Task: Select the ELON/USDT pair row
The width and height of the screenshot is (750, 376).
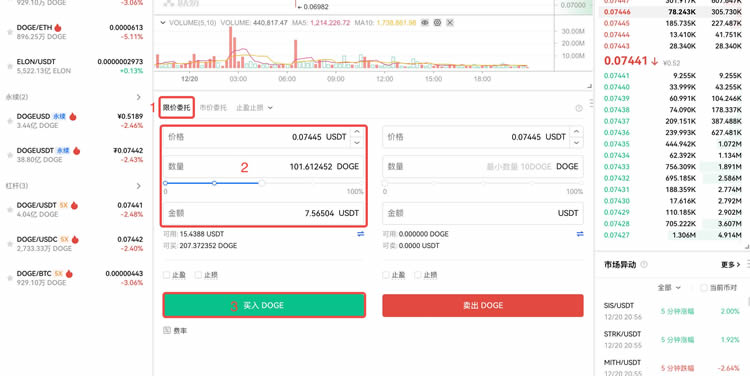Action: click(x=75, y=66)
